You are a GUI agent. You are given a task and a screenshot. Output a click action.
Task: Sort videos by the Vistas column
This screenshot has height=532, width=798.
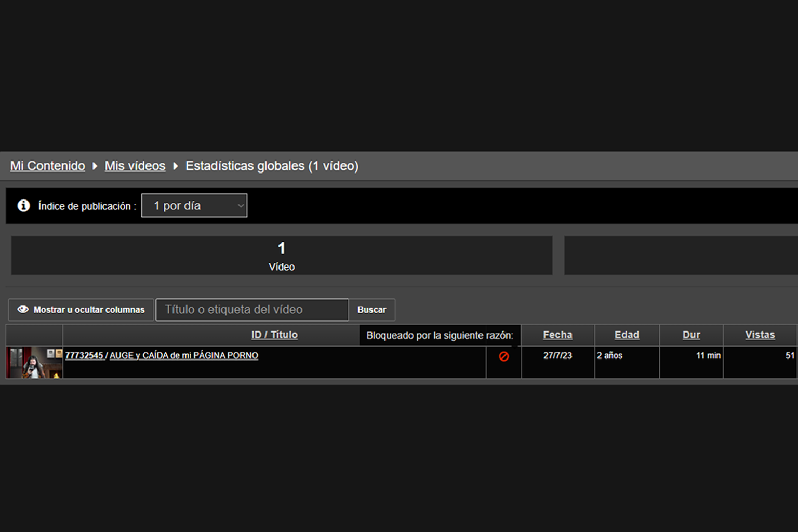click(x=760, y=335)
